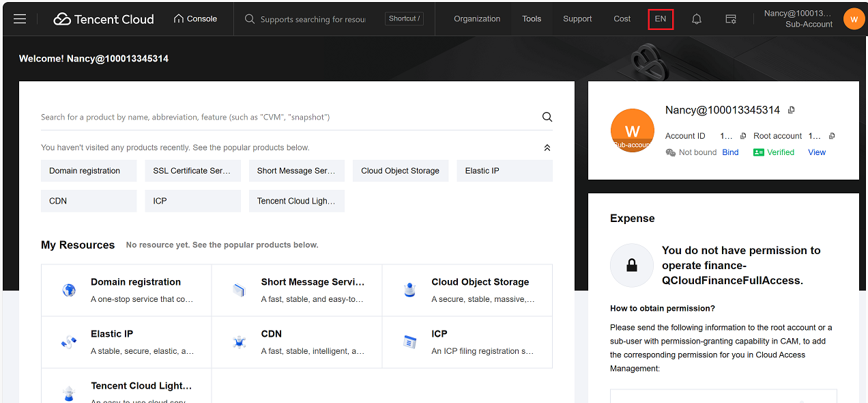
Task: Open Elastic IP quick tag
Action: (505, 171)
